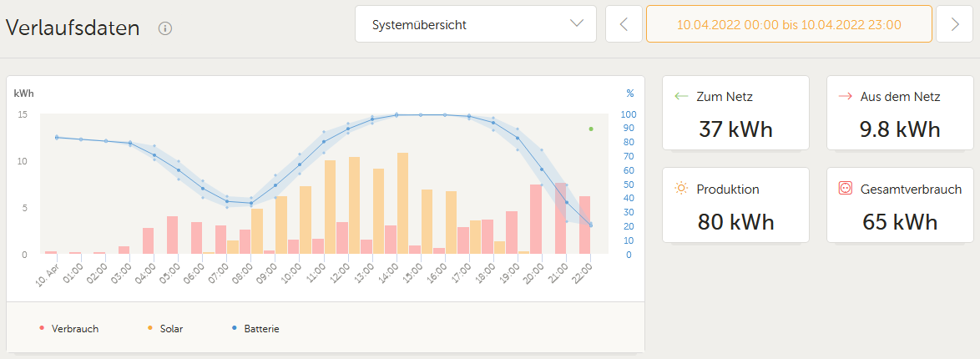Click the 37 kWh Zum Netz card
This screenshot has height=359, width=980.
[x=735, y=114]
